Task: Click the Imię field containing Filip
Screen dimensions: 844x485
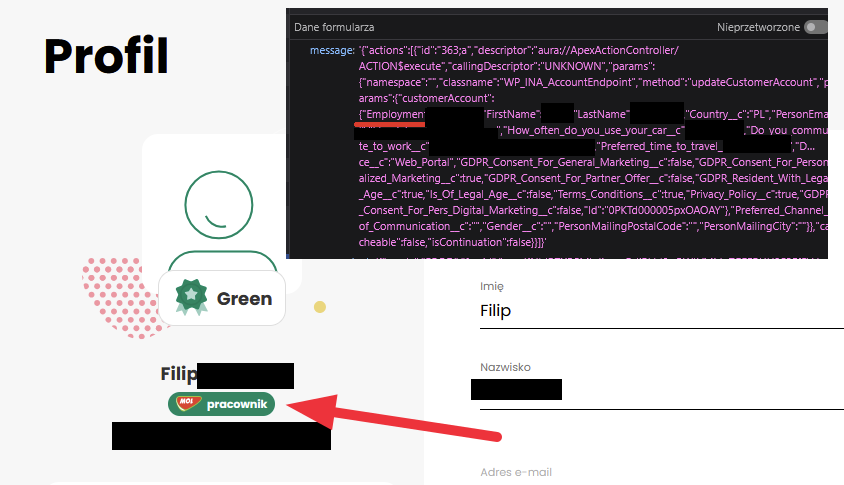Action: pyautogui.click(x=662, y=311)
